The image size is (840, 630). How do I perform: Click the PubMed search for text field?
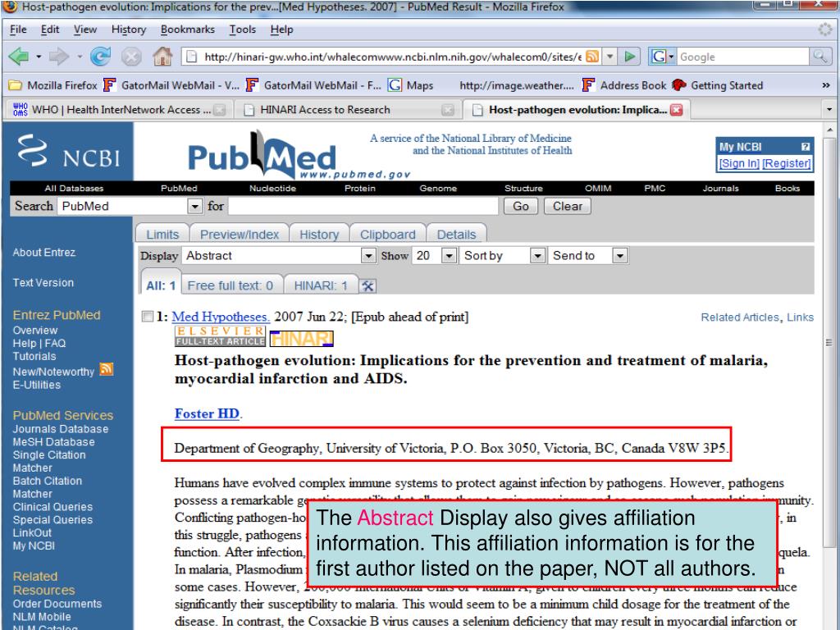363,206
